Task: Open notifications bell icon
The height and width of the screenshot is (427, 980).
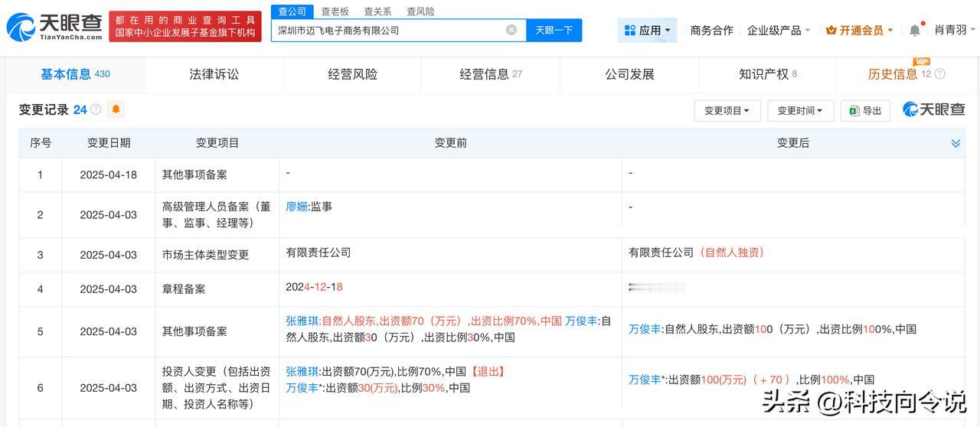Action: point(915,30)
